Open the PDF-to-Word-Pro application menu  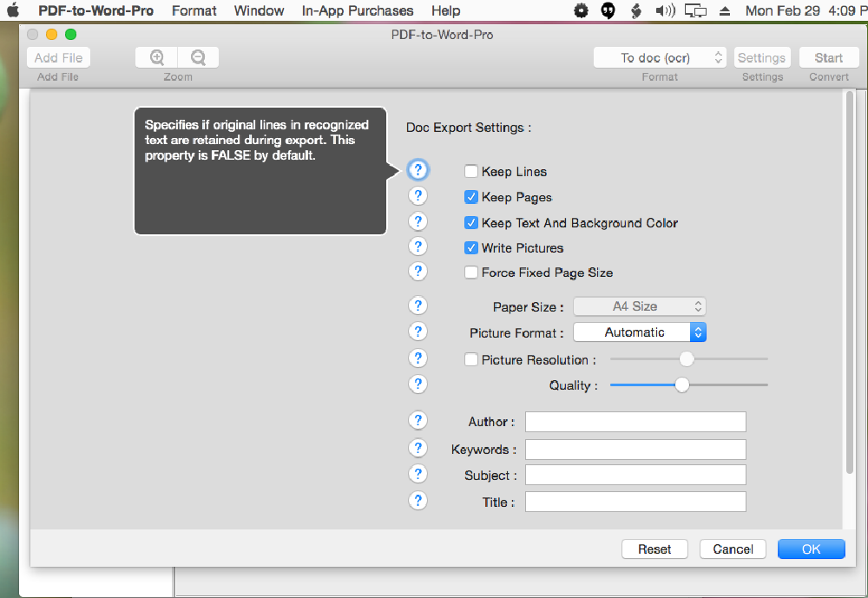coord(95,10)
